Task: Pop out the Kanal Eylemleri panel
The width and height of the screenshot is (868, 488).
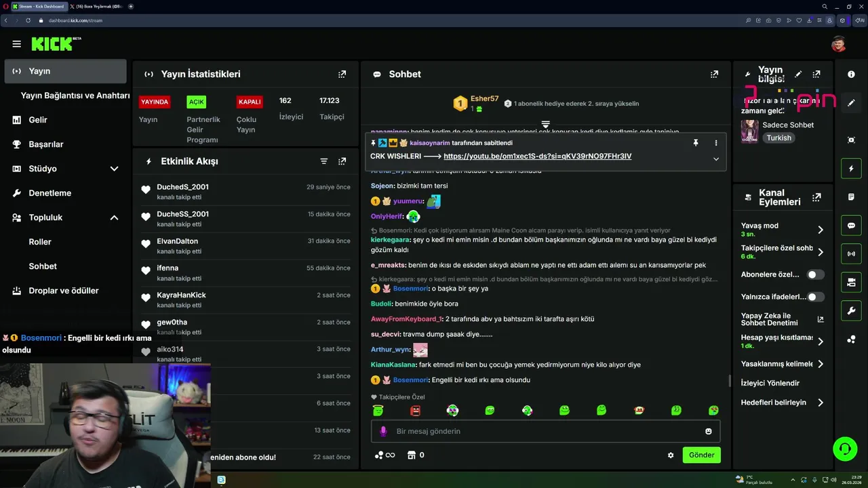Action: (816, 197)
